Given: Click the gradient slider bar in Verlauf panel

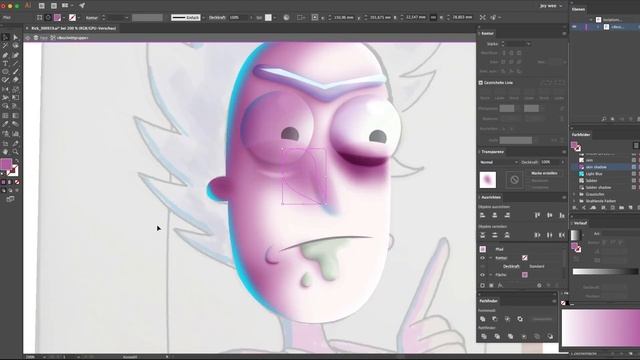Looking at the screenshot, I should [x=605, y=271].
